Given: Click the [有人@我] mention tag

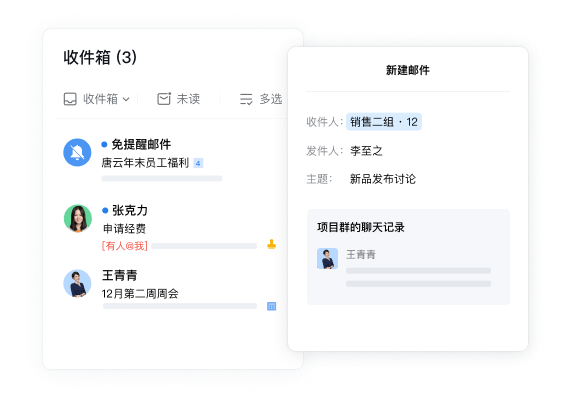Looking at the screenshot, I should [125, 246].
